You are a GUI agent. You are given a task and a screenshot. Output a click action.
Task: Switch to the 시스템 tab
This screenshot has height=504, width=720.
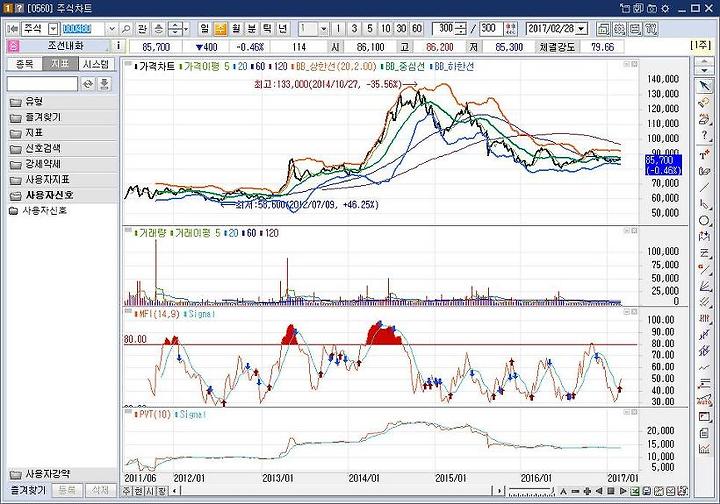96,64
